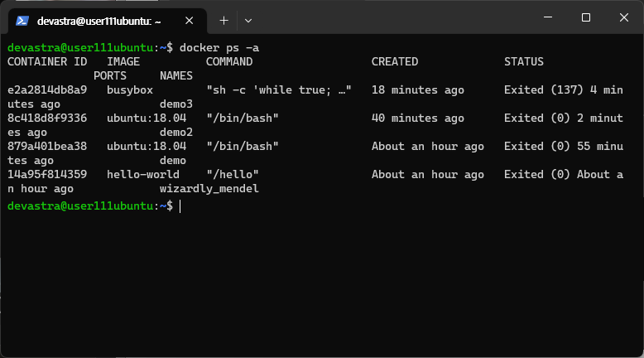This screenshot has height=358, width=644.
Task: Click container ID 8c418d8f9336
Action: pyautogui.click(x=47, y=118)
